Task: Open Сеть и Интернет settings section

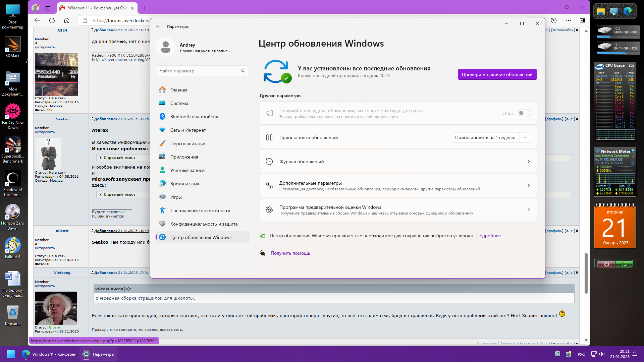Action: point(188,130)
